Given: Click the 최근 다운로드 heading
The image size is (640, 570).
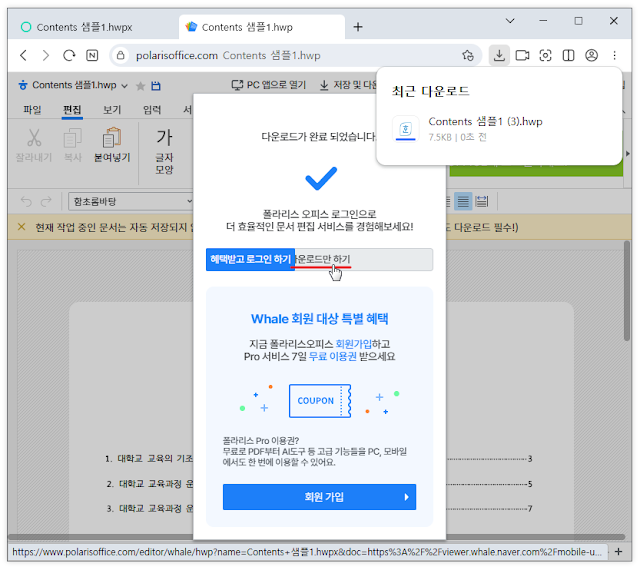Looking at the screenshot, I should [x=430, y=91].
